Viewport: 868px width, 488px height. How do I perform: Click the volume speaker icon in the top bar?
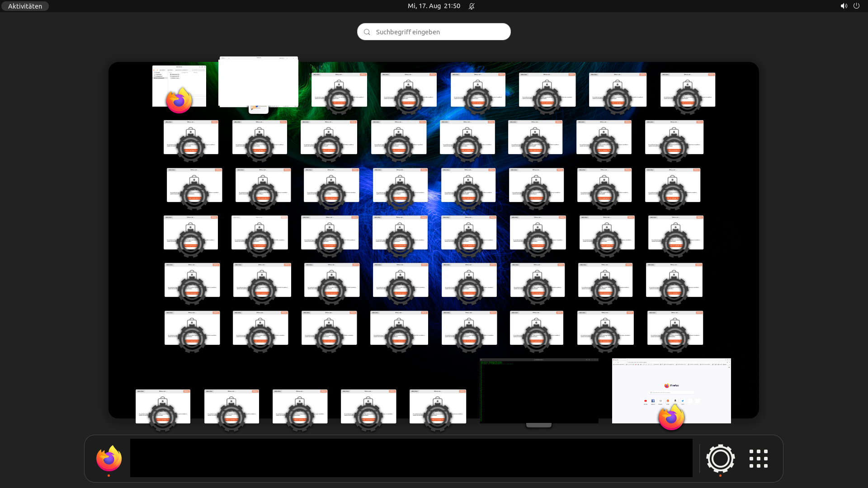(844, 6)
